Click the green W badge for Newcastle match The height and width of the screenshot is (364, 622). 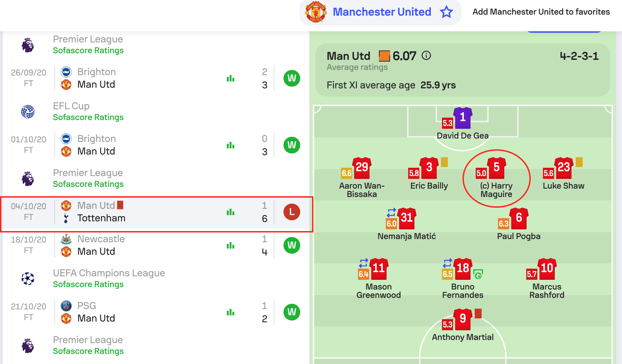[x=292, y=245]
